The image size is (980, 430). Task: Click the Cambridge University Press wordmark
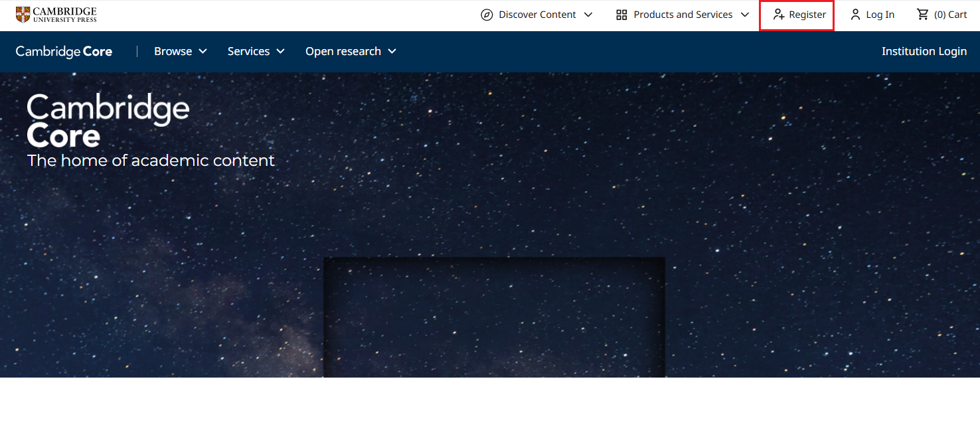pos(64,15)
